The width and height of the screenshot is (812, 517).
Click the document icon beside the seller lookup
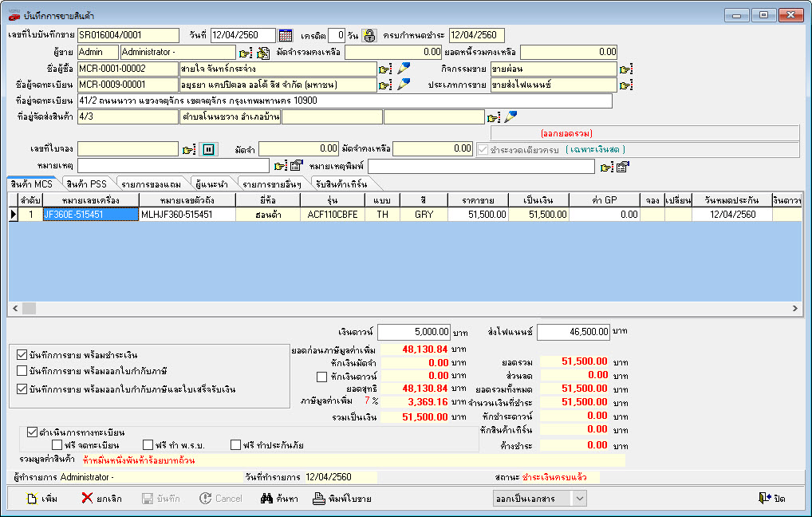263,53
